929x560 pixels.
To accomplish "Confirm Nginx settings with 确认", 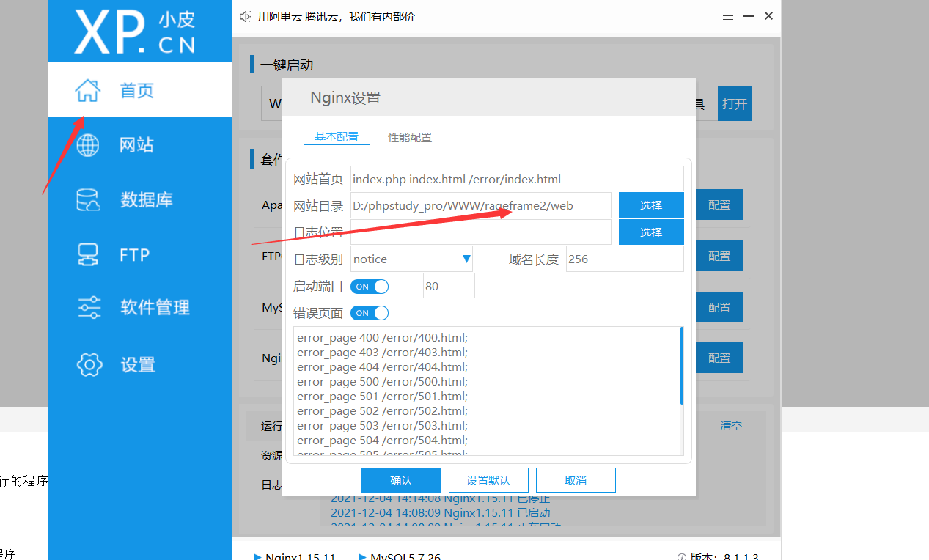I will [x=401, y=480].
